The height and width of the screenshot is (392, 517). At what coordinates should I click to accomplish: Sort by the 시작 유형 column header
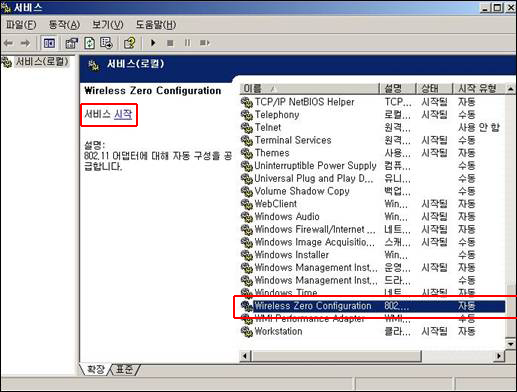[479, 89]
